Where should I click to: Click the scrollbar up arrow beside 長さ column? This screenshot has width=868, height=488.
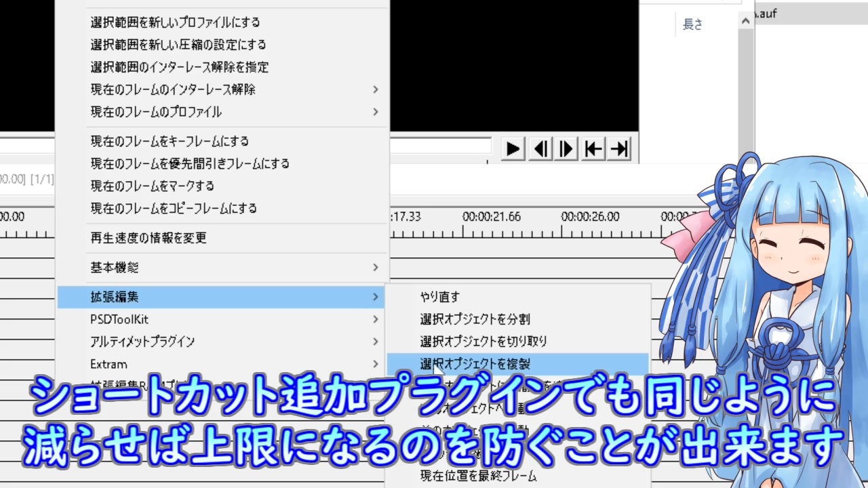(x=746, y=20)
